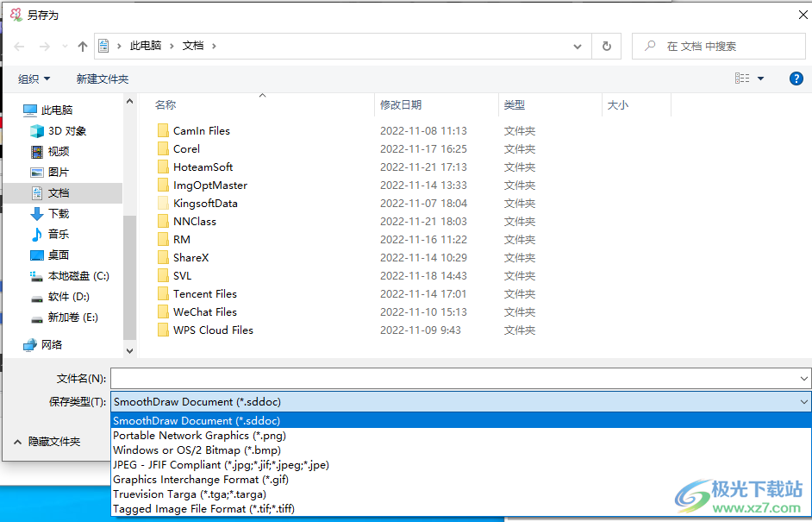
Task: Expand the address bar history dropdown
Action: pos(578,47)
